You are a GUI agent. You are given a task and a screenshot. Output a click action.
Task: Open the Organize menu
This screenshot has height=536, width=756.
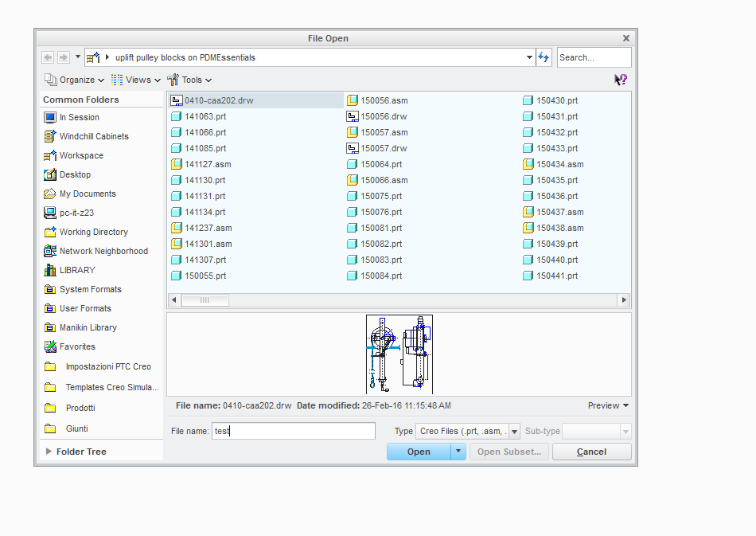pos(74,80)
